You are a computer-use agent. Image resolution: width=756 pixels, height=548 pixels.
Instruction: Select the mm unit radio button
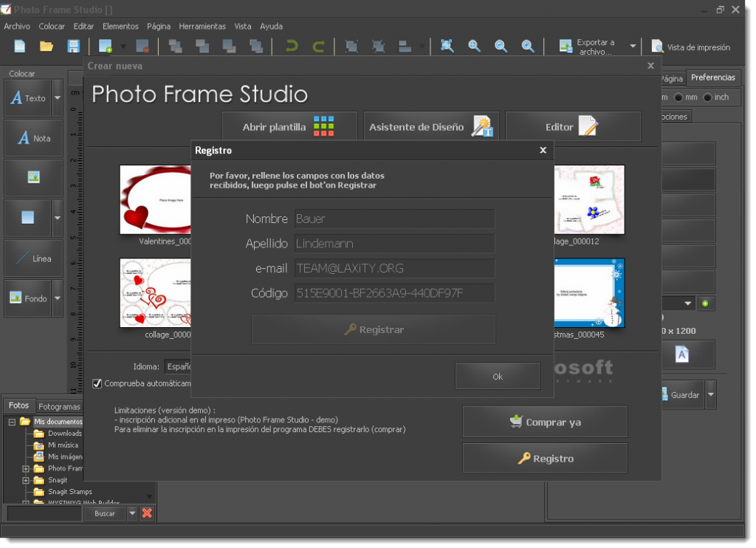click(678, 97)
